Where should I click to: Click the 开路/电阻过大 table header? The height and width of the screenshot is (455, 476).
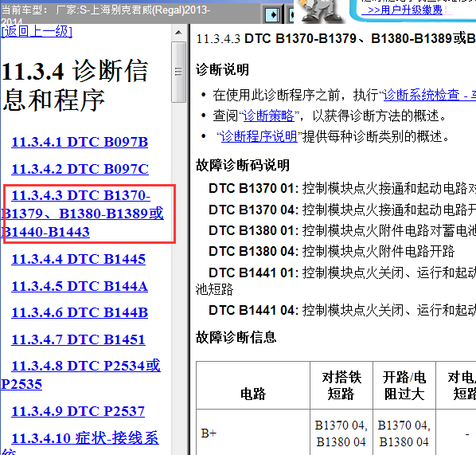click(x=404, y=386)
